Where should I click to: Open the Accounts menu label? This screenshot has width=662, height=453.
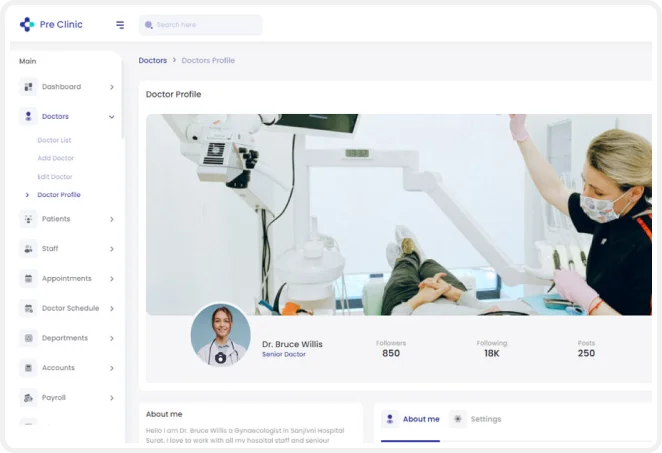(x=58, y=368)
